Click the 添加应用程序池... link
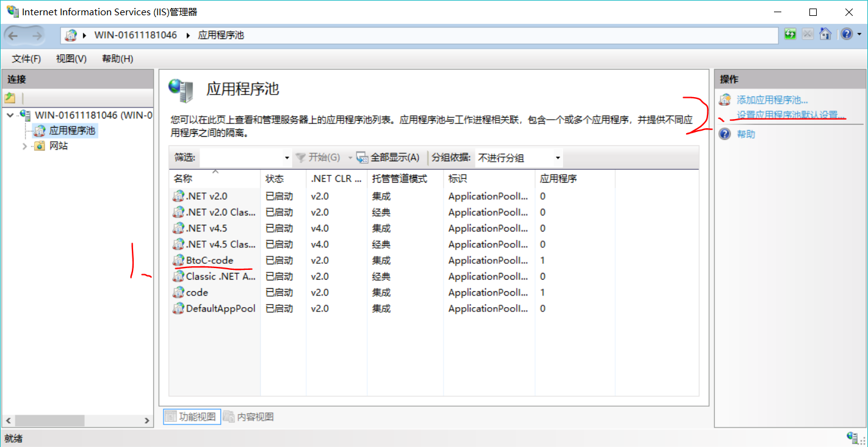The height and width of the screenshot is (447, 868). pos(772,100)
